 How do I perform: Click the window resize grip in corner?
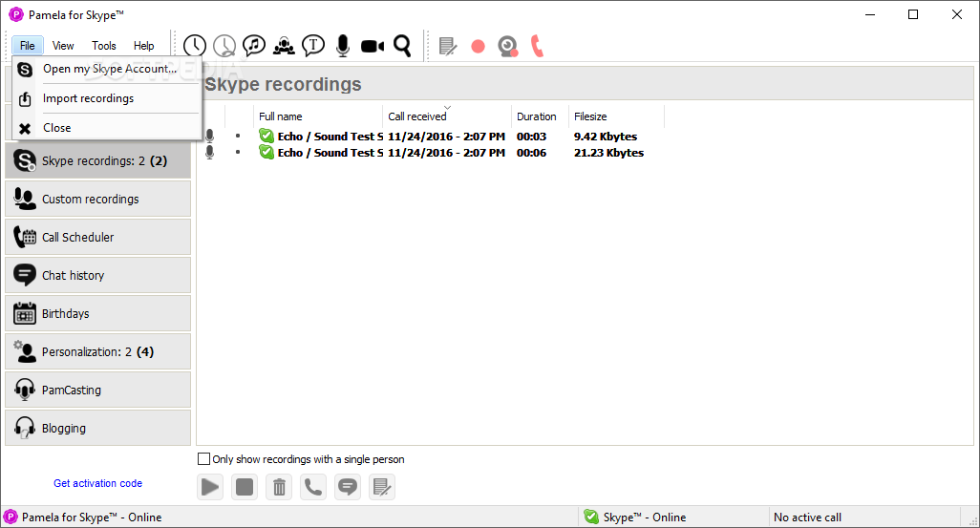[x=972, y=520]
